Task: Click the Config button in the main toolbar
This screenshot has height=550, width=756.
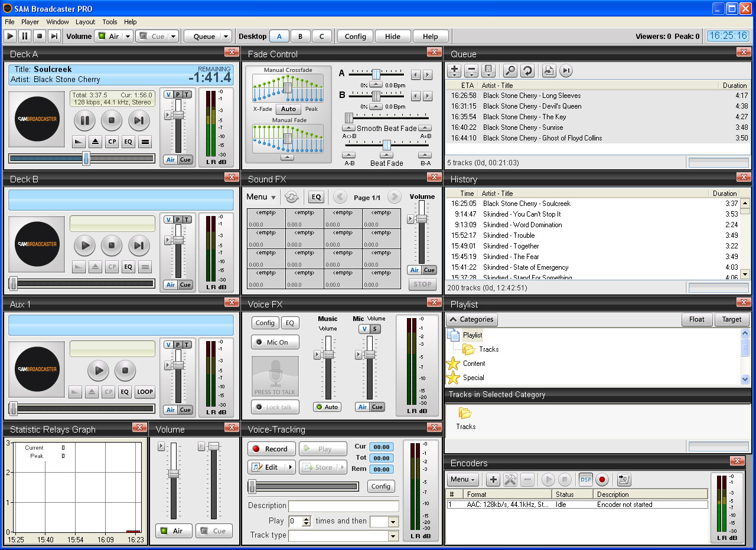Action: tap(356, 37)
